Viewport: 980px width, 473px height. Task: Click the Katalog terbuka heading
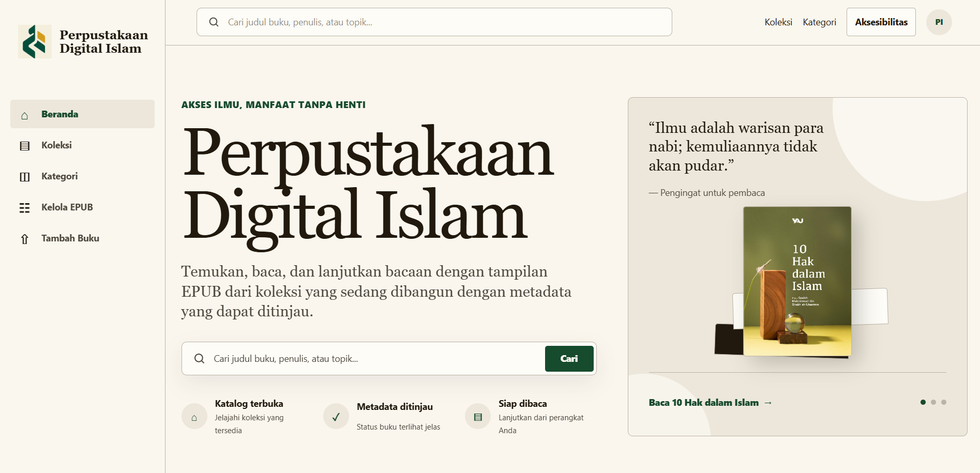click(x=249, y=404)
